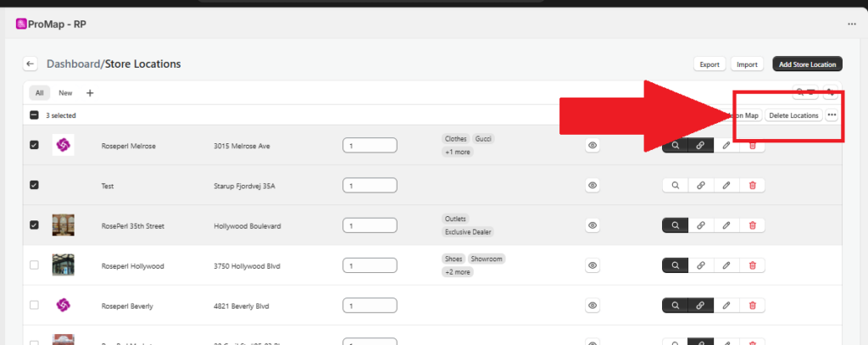Click the edit pencil for RosePerl 35th Street
The width and height of the screenshot is (868, 345).
(x=726, y=225)
